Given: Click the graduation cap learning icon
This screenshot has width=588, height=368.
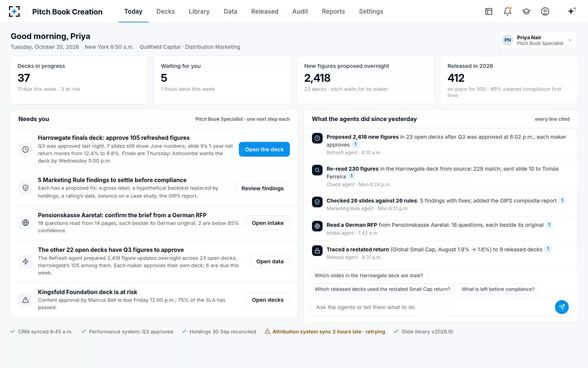Looking at the screenshot, I should pos(526,11).
